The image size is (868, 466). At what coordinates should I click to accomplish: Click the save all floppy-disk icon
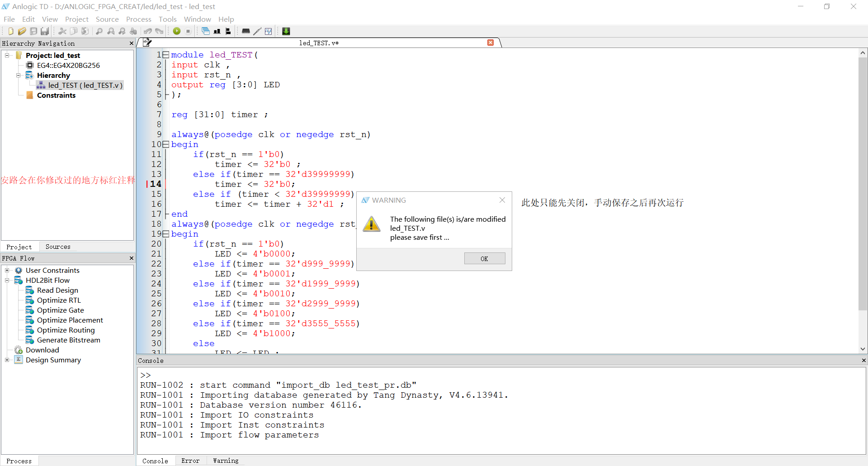(x=45, y=31)
